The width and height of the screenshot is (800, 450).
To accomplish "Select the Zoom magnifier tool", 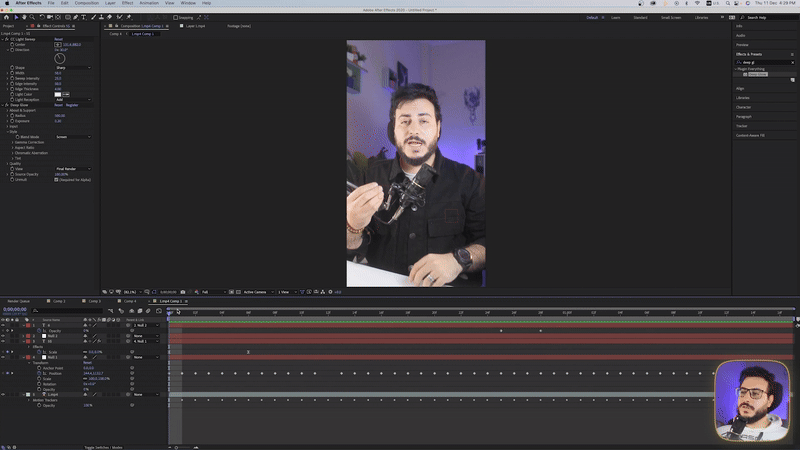I will [x=32, y=17].
